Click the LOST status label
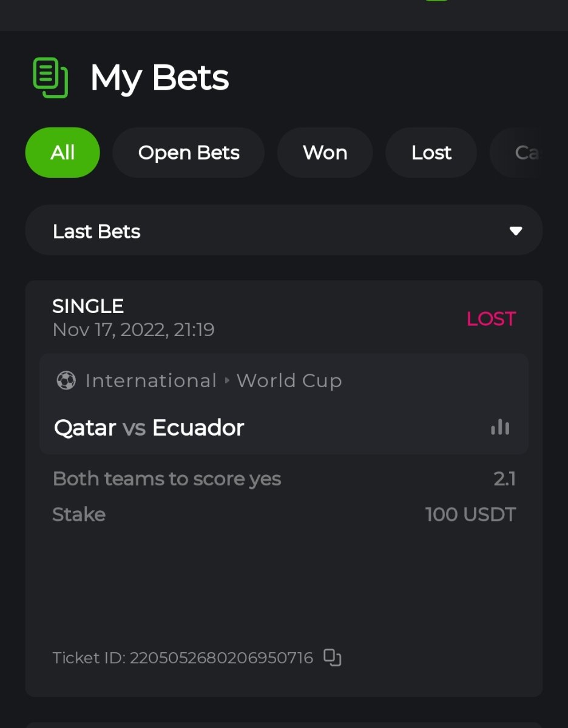Viewport: 568px width, 728px height. tap(490, 318)
